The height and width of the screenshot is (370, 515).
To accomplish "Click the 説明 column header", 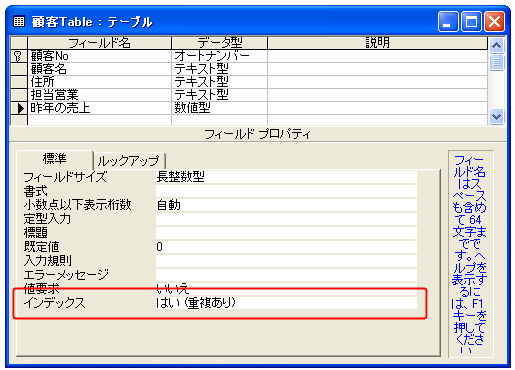I will 377,43.
